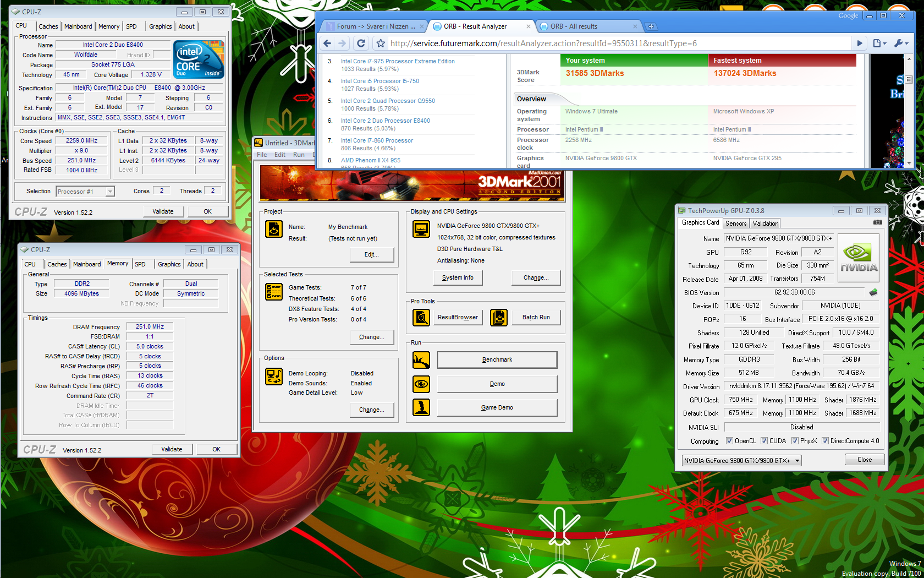The height and width of the screenshot is (578, 924).
Task: Open the Edit menu in 3DMark
Action: tap(280, 155)
